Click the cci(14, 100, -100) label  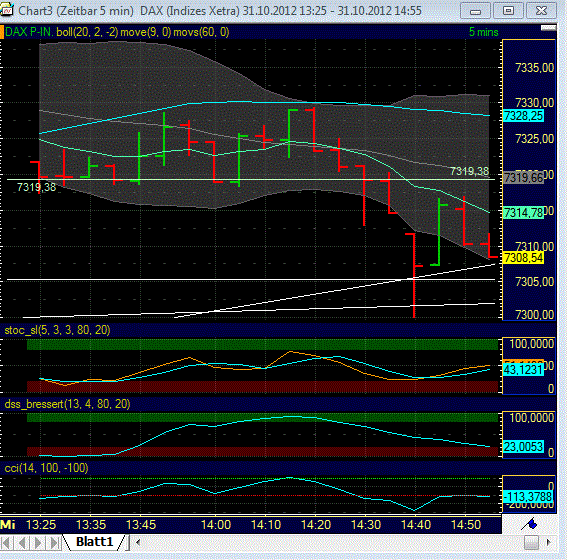coord(46,468)
